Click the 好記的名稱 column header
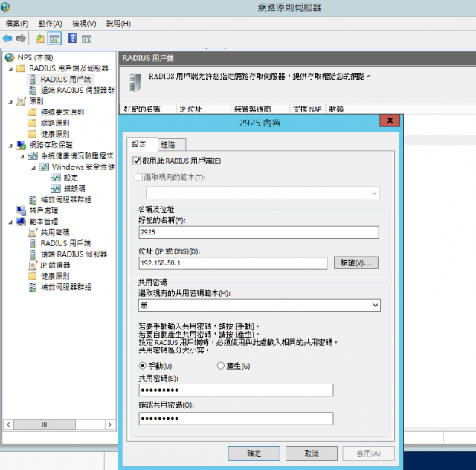 (x=148, y=109)
